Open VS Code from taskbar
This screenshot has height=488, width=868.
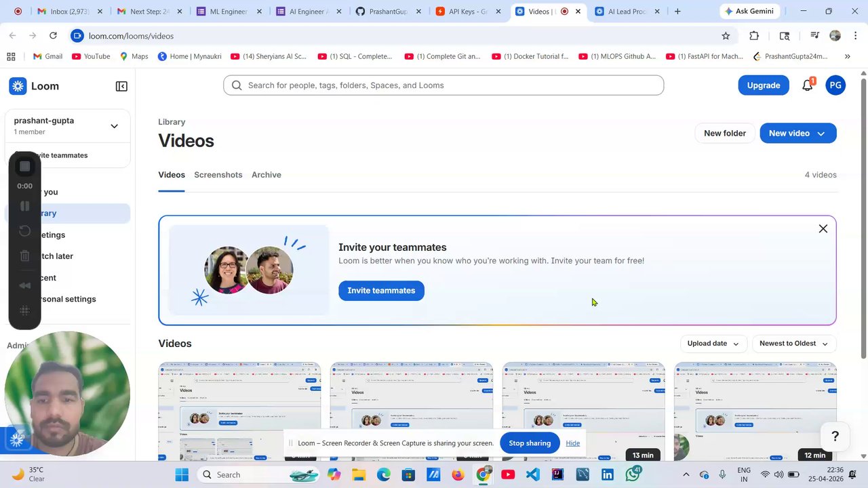533,475
